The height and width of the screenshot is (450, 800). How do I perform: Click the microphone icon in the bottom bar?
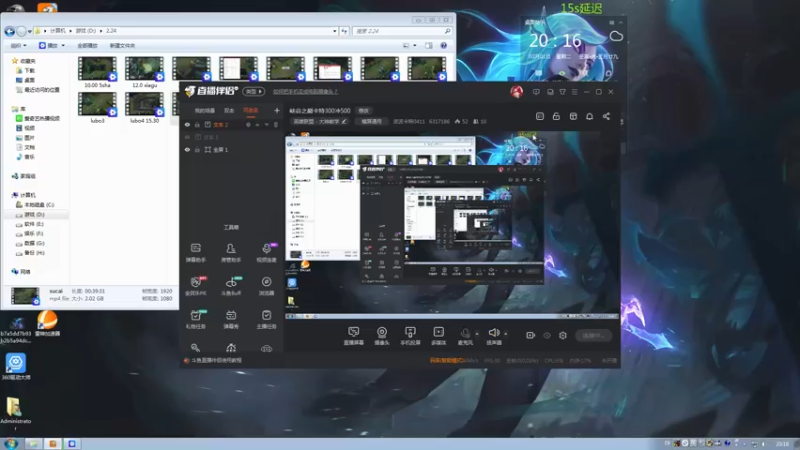465,333
